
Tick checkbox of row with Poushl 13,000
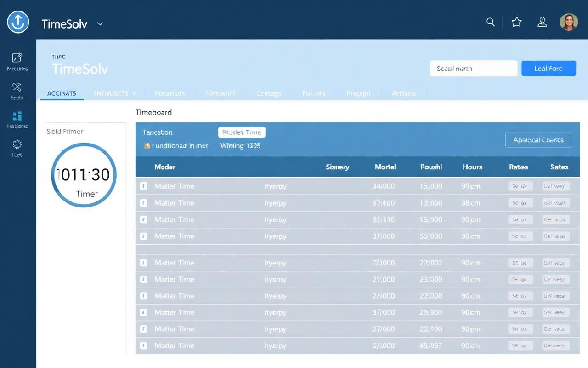click(143, 203)
